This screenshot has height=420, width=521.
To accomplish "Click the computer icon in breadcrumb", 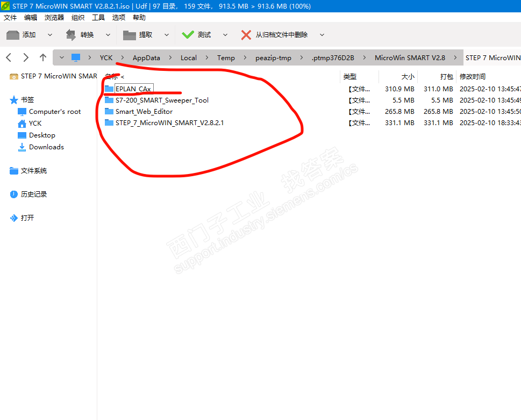I will click(x=76, y=58).
